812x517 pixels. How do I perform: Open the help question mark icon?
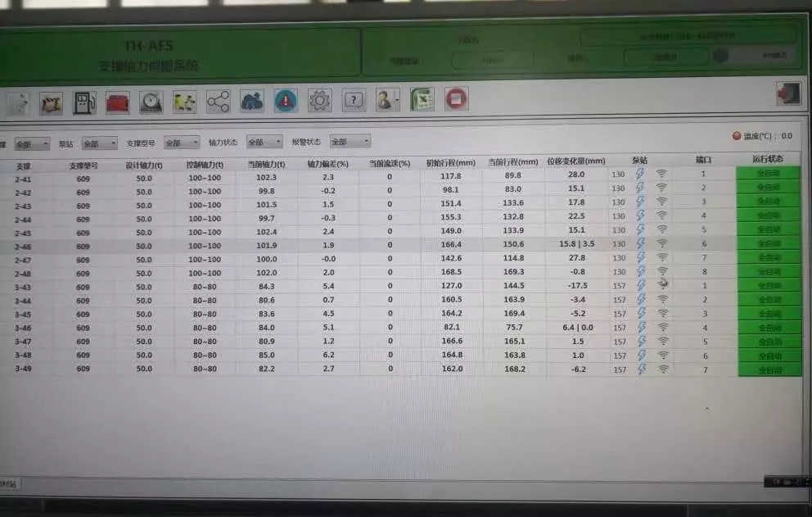pyautogui.click(x=353, y=100)
